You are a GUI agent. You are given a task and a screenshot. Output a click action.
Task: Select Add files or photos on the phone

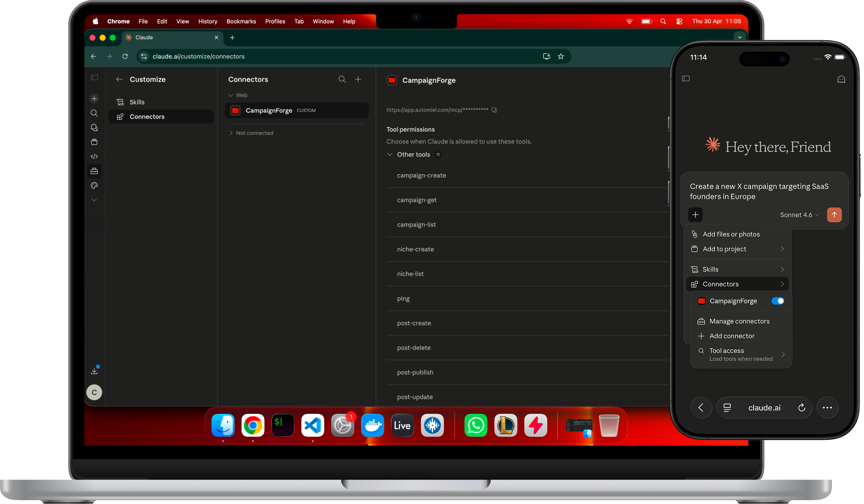[738, 234]
